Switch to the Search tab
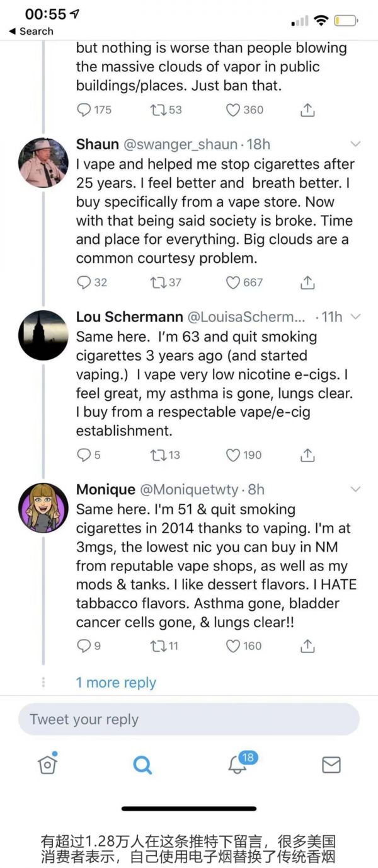 142,765
